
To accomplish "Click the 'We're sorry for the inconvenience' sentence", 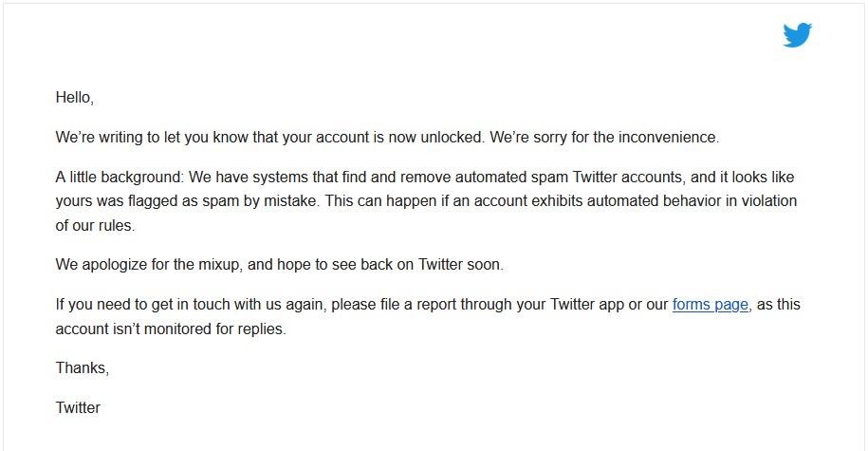I will (604, 137).
